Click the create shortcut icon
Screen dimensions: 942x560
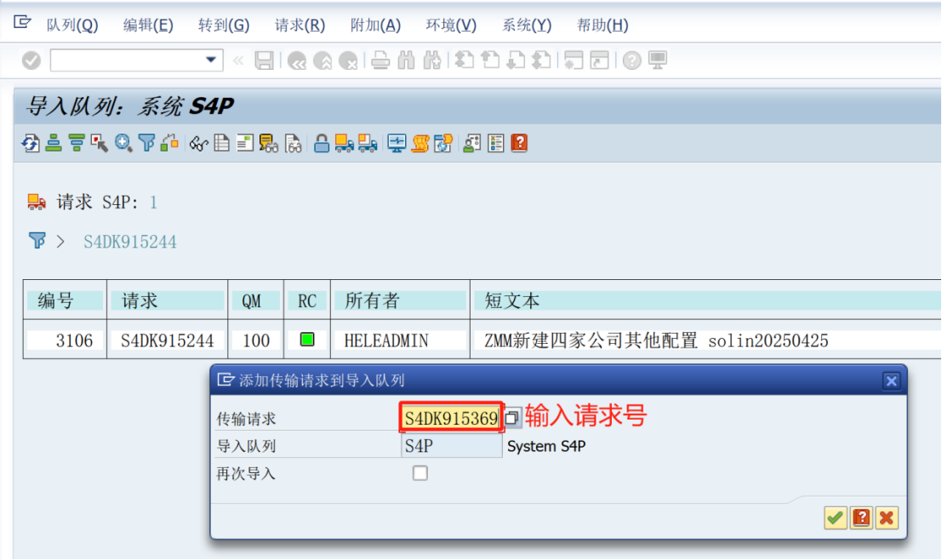[599, 60]
